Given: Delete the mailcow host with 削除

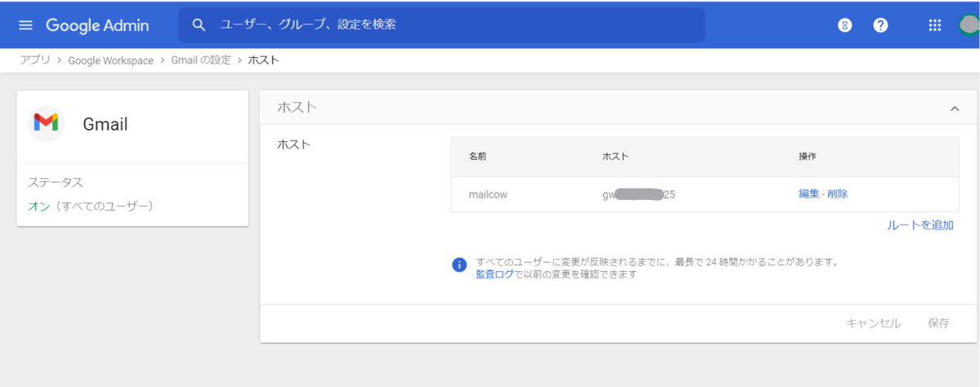Looking at the screenshot, I should (837, 194).
